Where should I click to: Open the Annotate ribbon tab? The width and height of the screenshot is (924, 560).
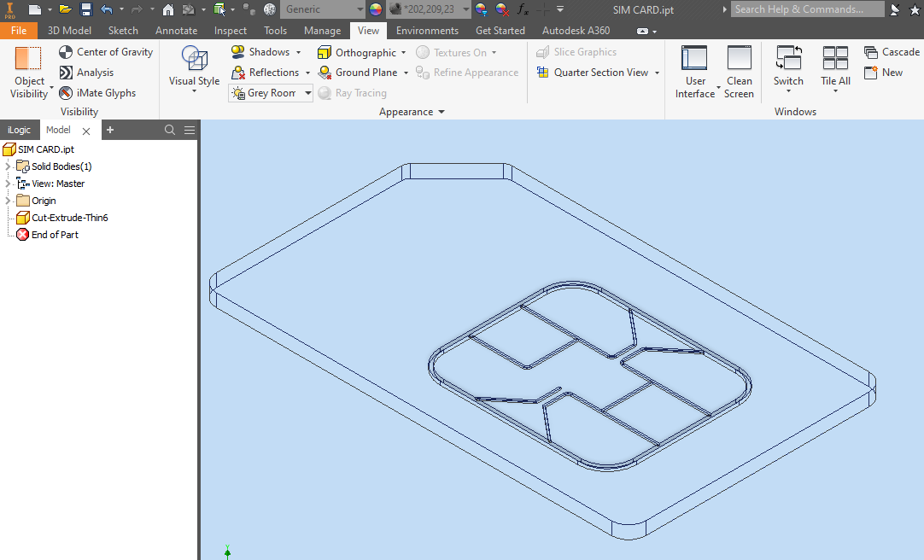pyautogui.click(x=176, y=31)
